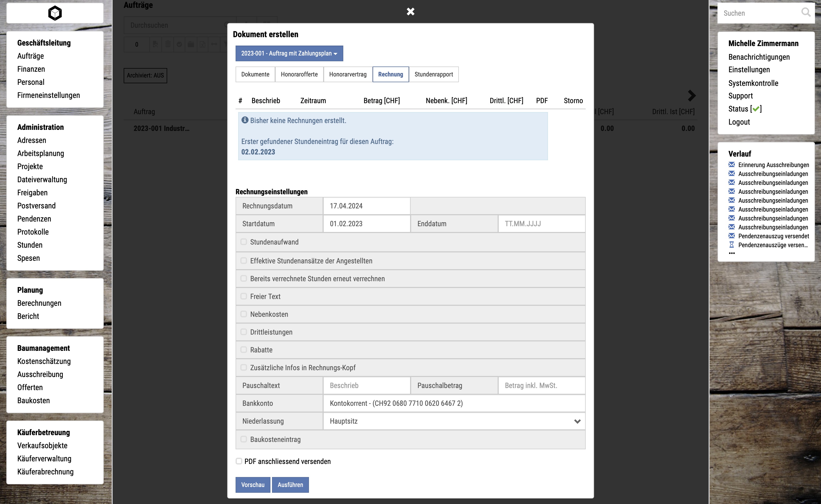Open Pendenzen under Administration

[34, 219]
